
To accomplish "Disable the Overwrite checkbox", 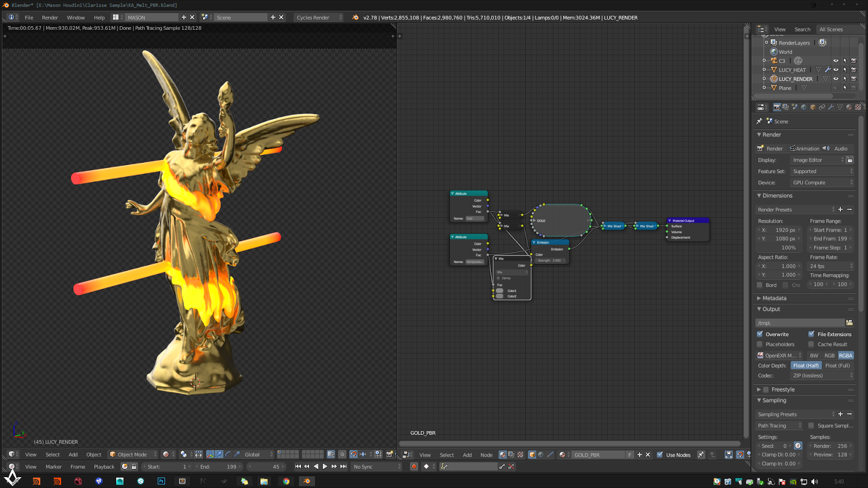I will (x=760, y=334).
